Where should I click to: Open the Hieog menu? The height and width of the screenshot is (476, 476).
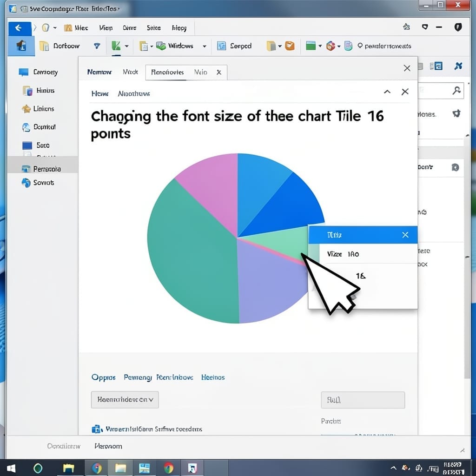[179, 28]
